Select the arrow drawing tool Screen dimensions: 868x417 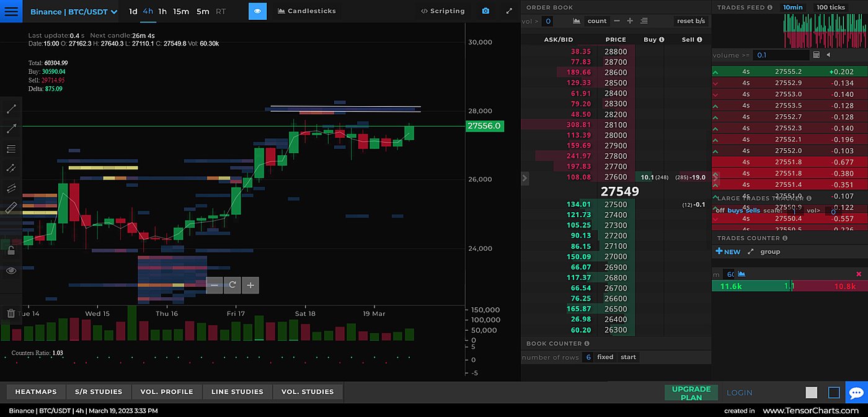[x=11, y=129]
